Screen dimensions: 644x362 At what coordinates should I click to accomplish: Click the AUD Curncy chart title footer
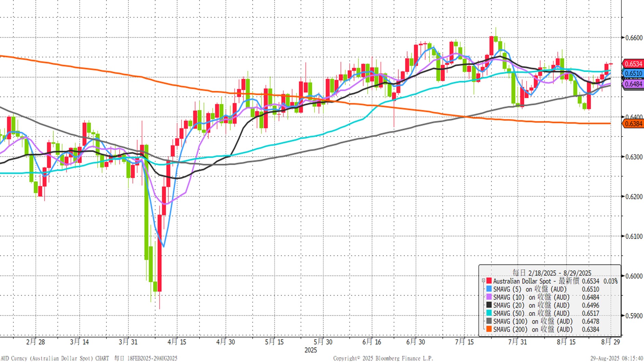click(x=89, y=358)
